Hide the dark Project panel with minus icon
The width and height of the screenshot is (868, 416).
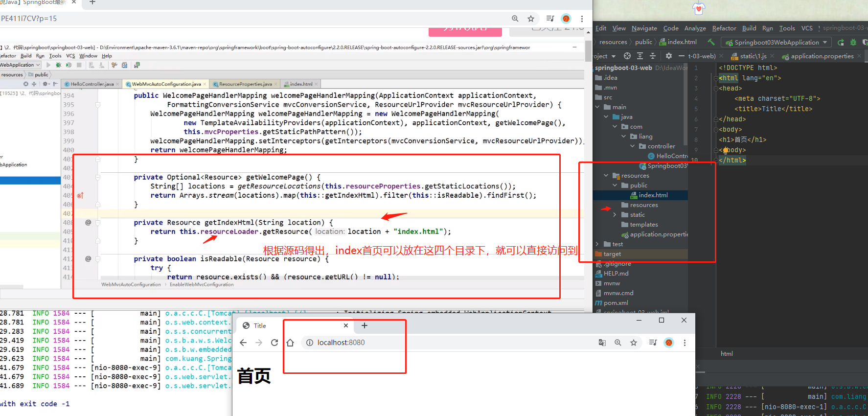681,56
